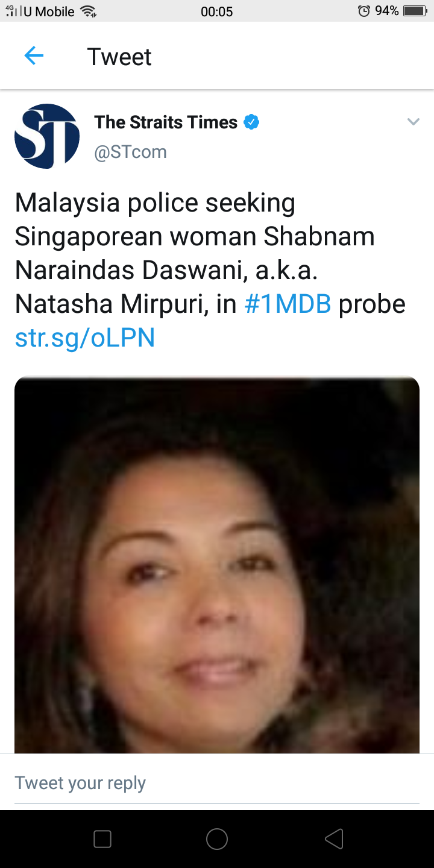Open the @STcom handle
The width and height of the screenshot is (434, 868).
130,152
